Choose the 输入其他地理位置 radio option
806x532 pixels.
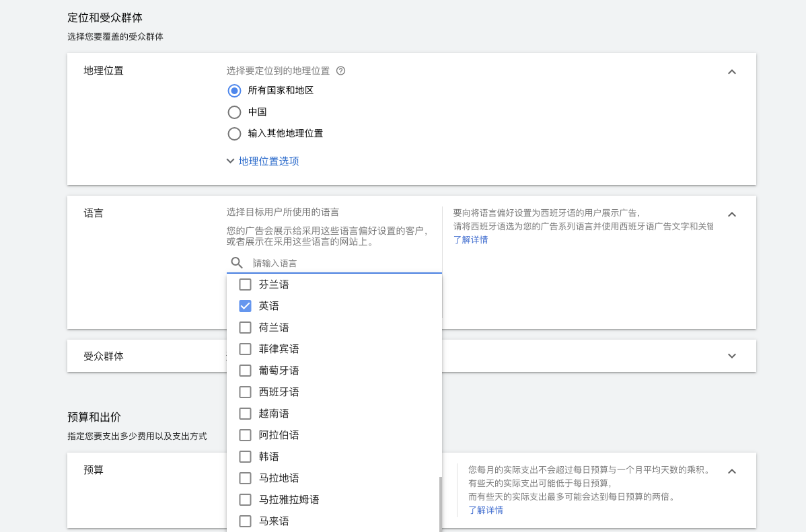[234, 134]
